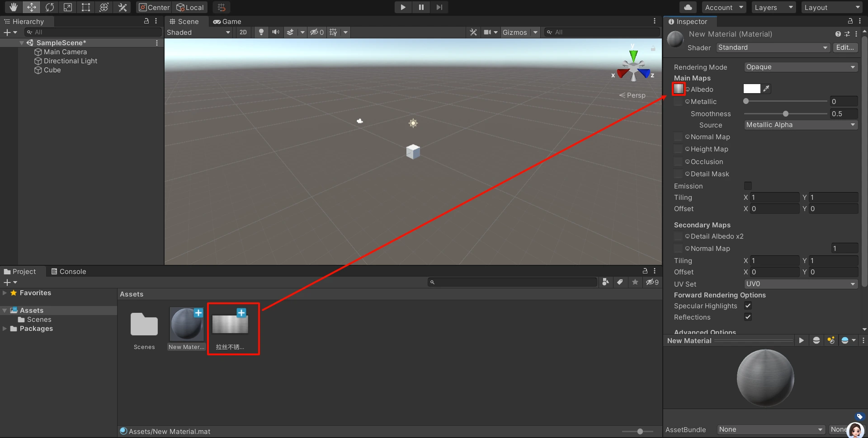Toggle scene lighting bulb icon
The height and width of the screenshot is (438, 868).
pos(261,32)
